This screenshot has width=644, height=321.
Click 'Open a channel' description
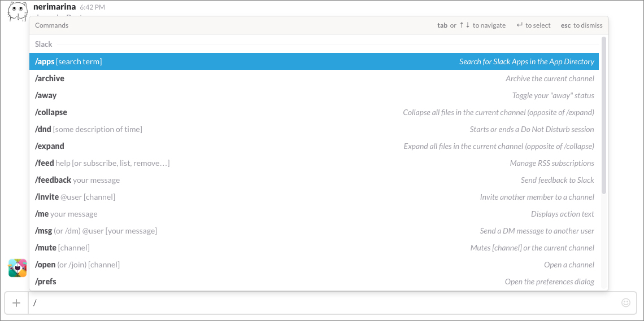(569, 265)
